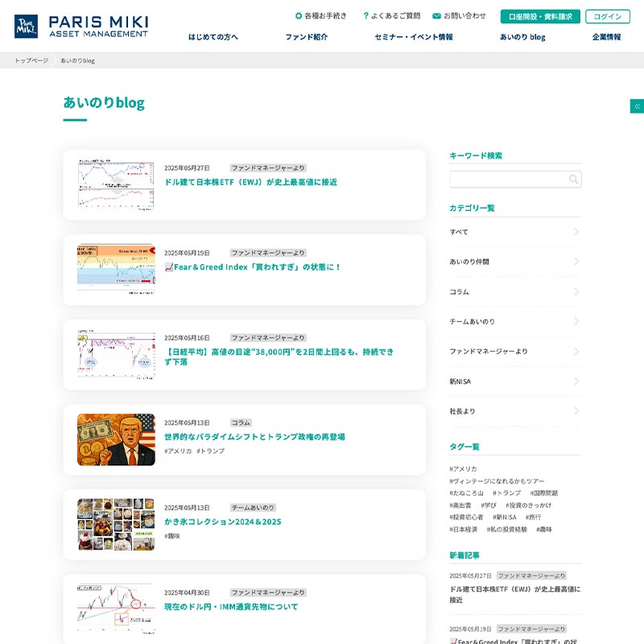Click the gear icon beside 各種お手続き
This screenshot has width=644, height=644.
(x=299, y=16)
